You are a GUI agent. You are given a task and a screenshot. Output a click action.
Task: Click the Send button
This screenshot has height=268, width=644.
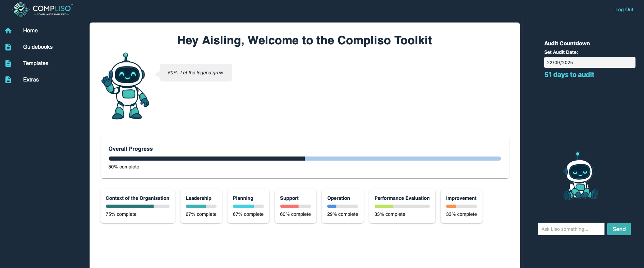[x=619, y=229]
